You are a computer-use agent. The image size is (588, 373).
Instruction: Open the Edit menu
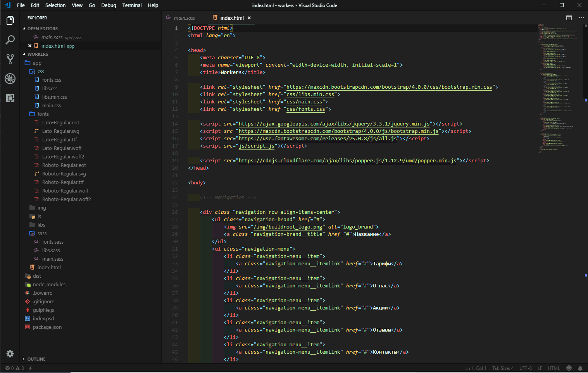point(35,5)
